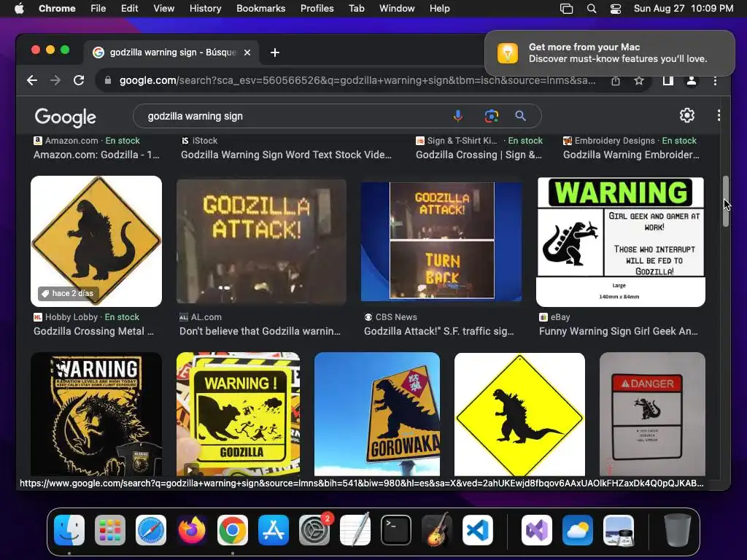Bookmark this page with the star icon
The image size is (747, 560).
tap(639, 80)
